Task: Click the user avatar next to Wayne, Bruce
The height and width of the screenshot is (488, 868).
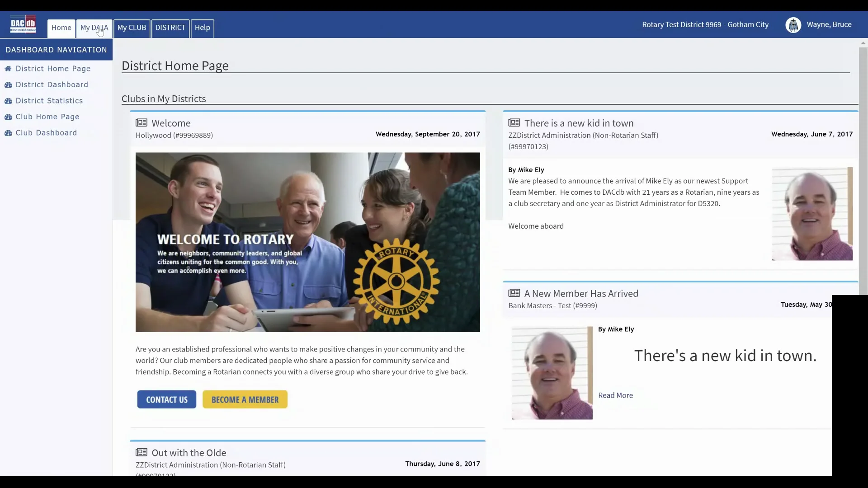Action: click(x=793, y=25)
